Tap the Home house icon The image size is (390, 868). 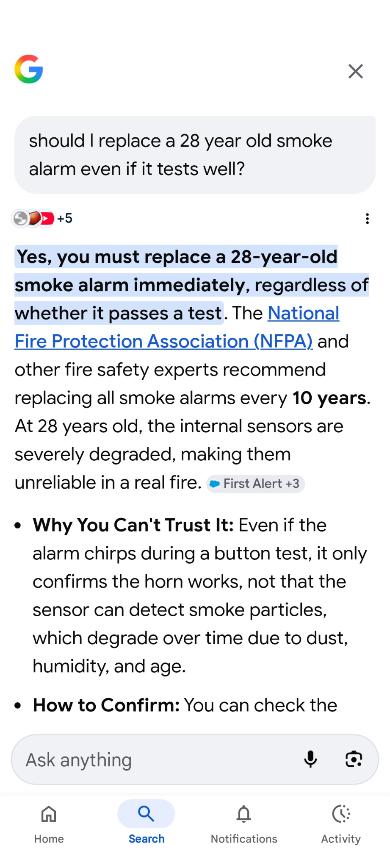pyautogui.click(x=49, y=814)
